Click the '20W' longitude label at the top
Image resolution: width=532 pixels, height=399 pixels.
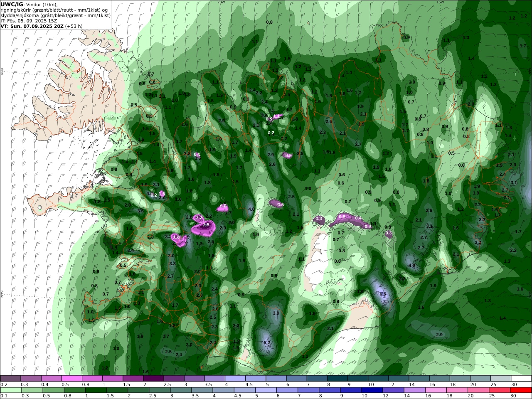pos(221,2)
